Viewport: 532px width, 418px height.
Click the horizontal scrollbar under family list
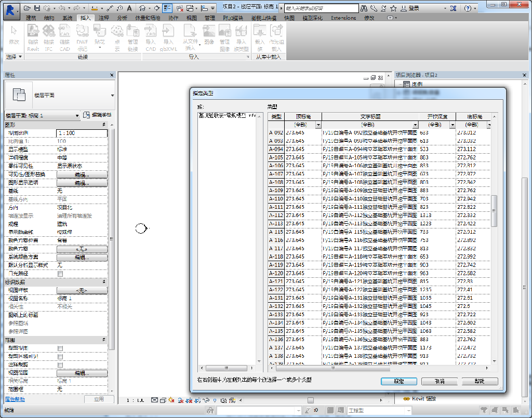226,368
